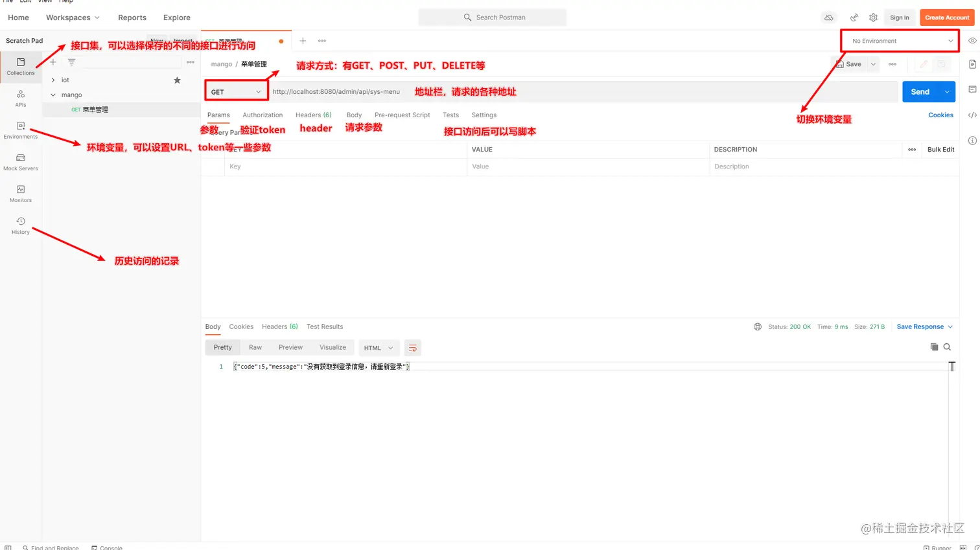Click the environment quick look eye icon
This screenshot has height=550, width=980.
click(x=972, y=41)
